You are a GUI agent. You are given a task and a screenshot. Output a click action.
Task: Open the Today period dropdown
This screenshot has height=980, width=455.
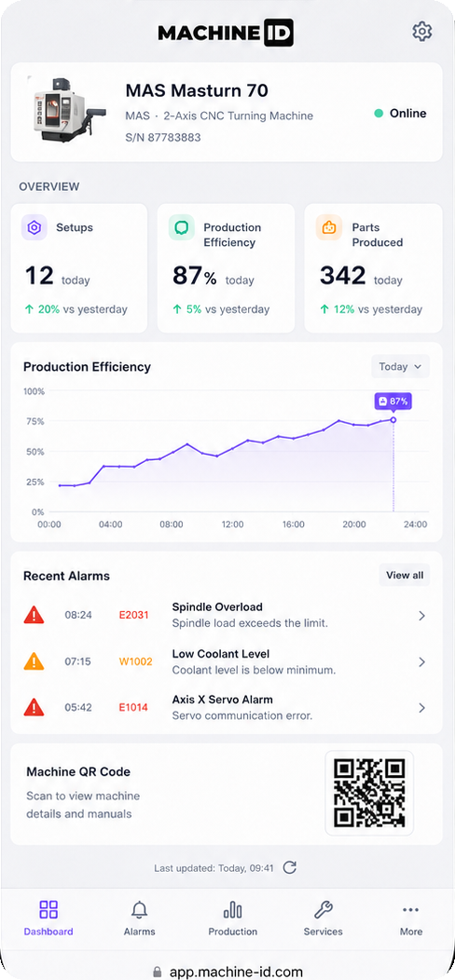401,367
